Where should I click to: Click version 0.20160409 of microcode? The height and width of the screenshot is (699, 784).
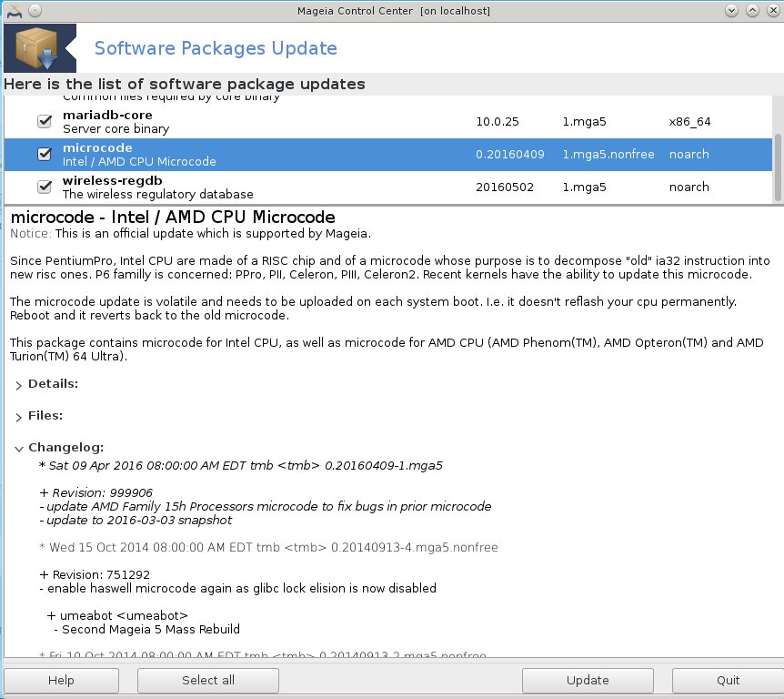tap(510, 154)
